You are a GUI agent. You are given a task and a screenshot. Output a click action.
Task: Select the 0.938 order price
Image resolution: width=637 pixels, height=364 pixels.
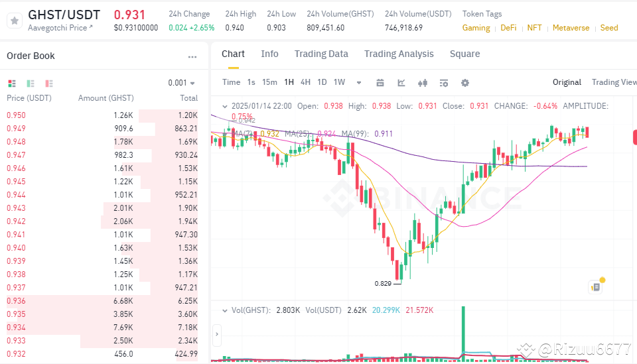[16, 274]
